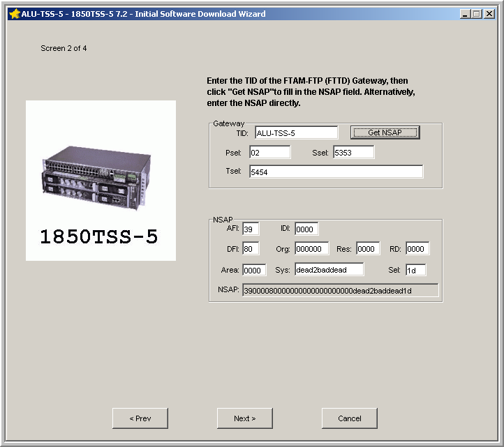Click the full NSAP address field

coord(341,290)
